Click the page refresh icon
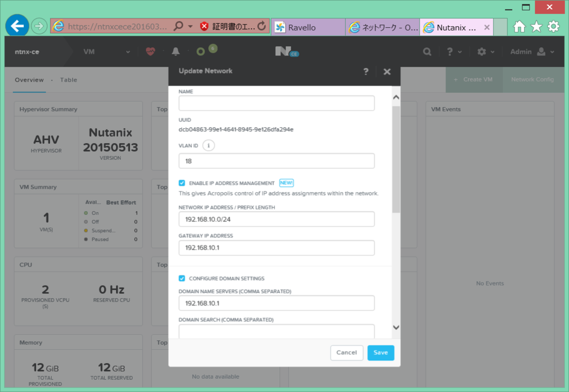The image size is (569, 392). (262, 26)
